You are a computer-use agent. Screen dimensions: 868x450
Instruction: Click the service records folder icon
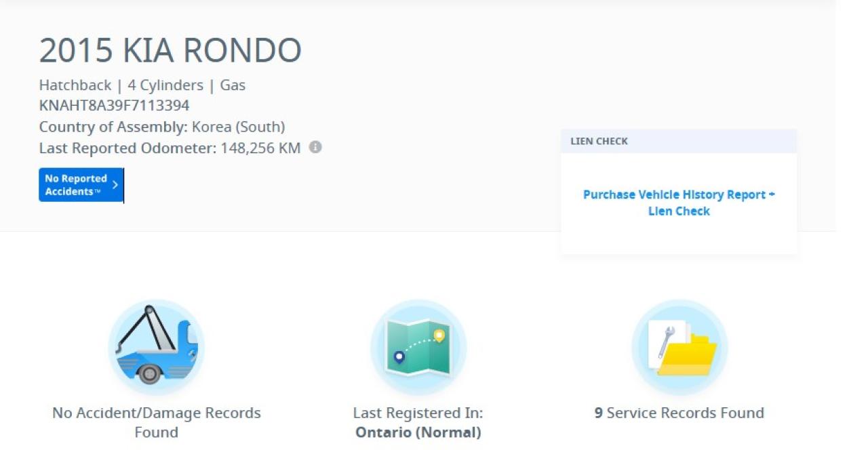tap(679, 348)
